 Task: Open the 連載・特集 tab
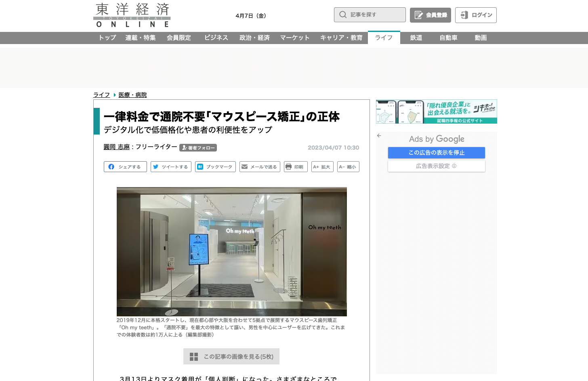[x=141, y=38]
